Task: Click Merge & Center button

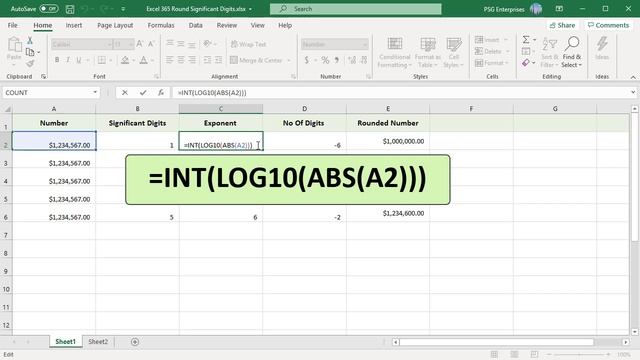Action: click(x=256, y=60)
